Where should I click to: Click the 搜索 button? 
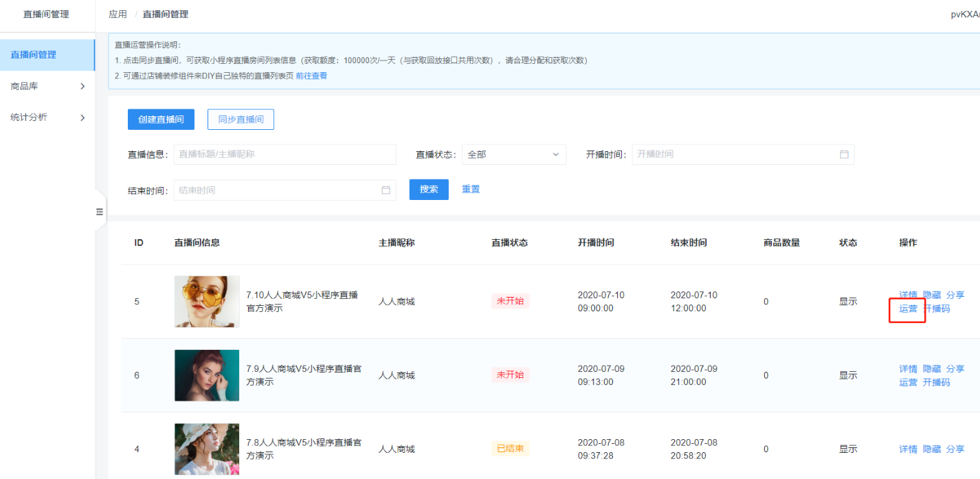pos(429,190)
